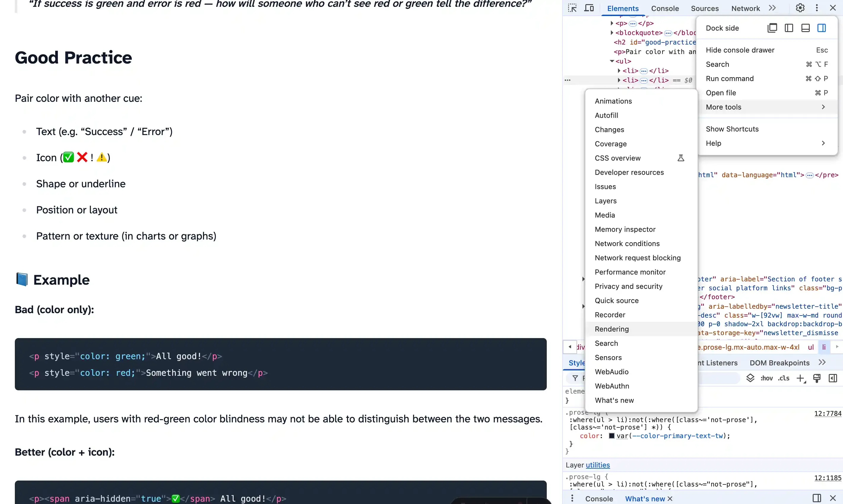
Task: Toggle the computed styles sidebar
Action: click(x=833, y=378)
